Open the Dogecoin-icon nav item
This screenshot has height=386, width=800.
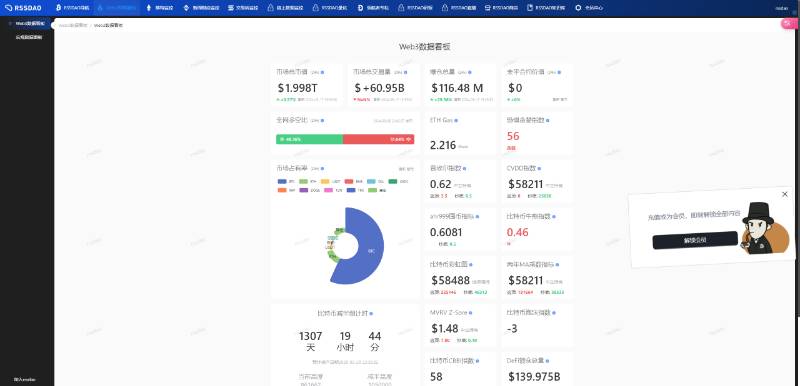coord(373,8)
